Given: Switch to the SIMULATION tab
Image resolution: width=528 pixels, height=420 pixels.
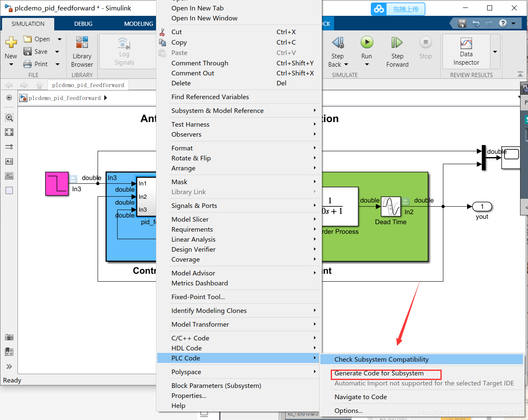Looking at the screenshot, I should pyautogui.click(x=28, y=24).
